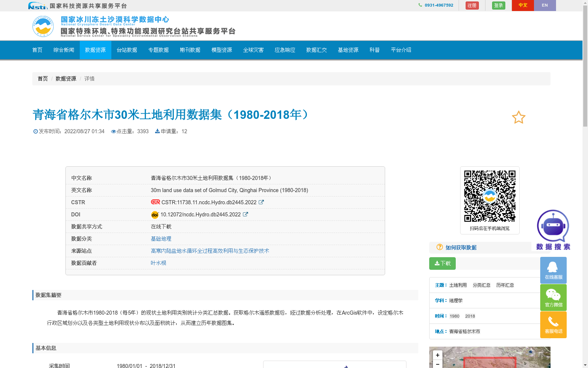Click the 数据集摘要 section header
The width and height of the screenshot is (588, 368).
225,295
